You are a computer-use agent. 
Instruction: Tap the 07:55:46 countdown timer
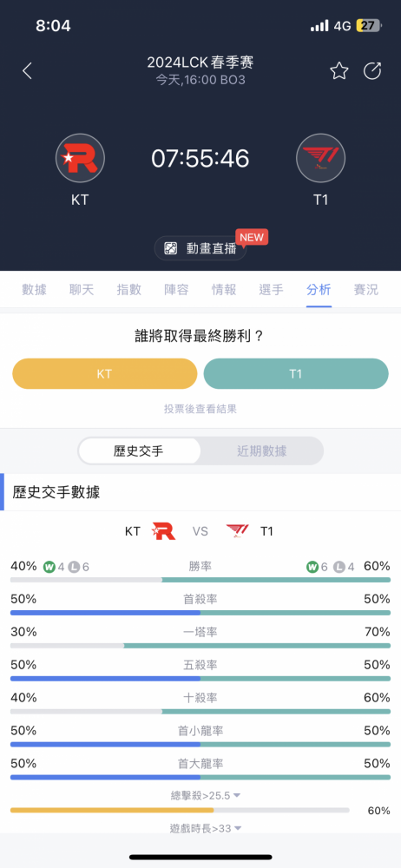coord(200,159)
